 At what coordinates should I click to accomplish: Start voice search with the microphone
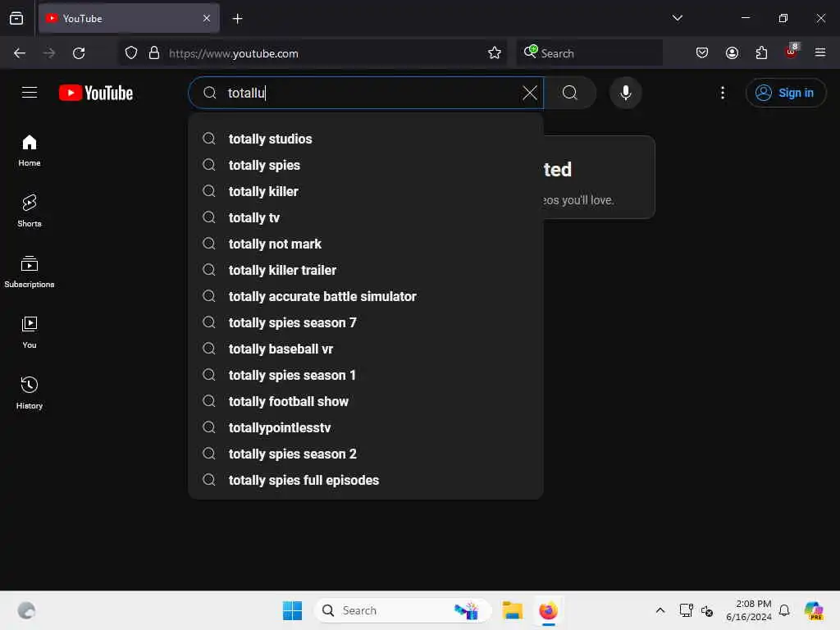pyautogui.click(x=625, y=93)
